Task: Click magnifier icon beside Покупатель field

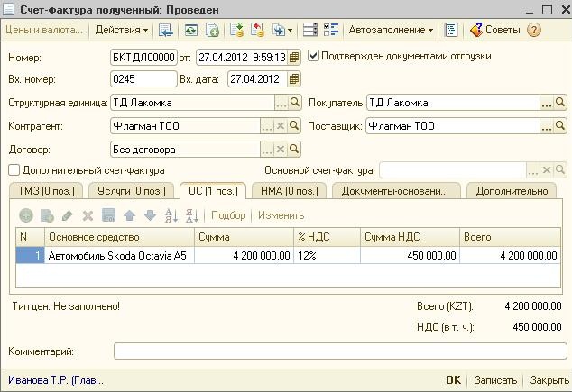Action: tap(560, 103)
